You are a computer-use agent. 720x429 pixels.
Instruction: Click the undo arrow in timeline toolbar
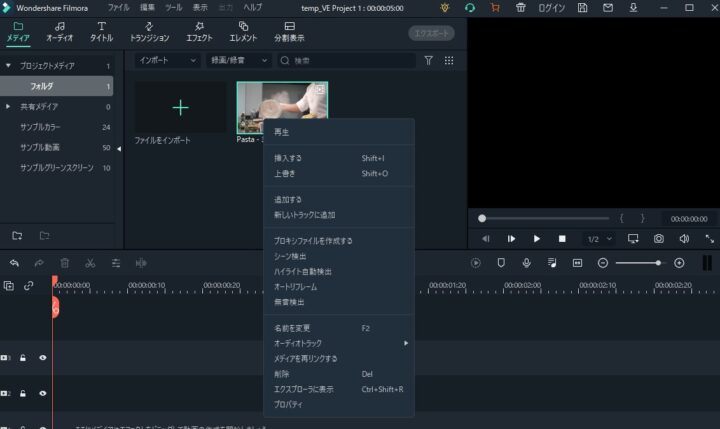tap(14, 263)
